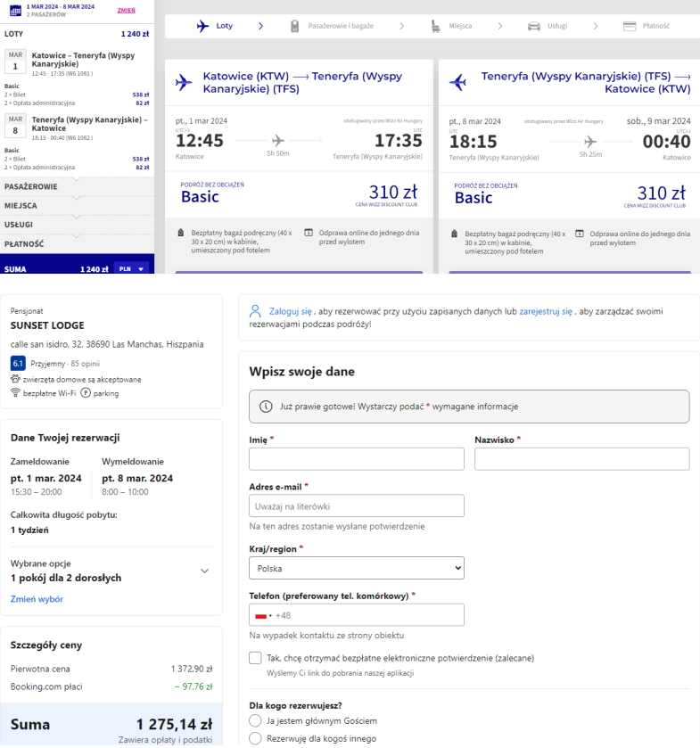Click the Imię input field

pyautogui.click(x=357, y=459)
